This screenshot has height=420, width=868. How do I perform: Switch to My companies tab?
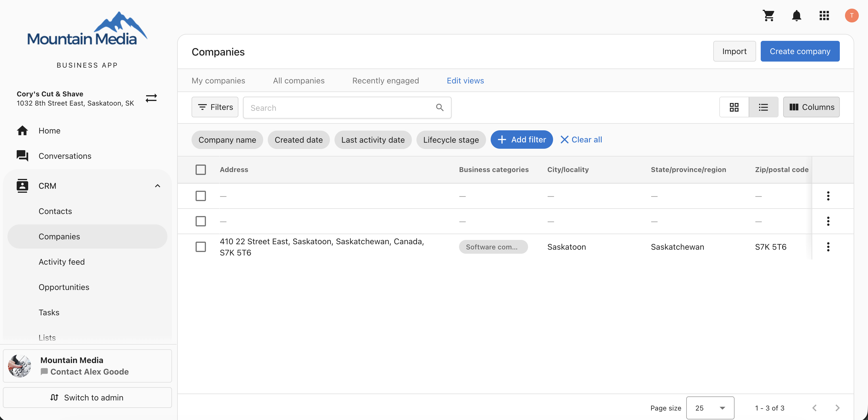click(x=218, y=81)
